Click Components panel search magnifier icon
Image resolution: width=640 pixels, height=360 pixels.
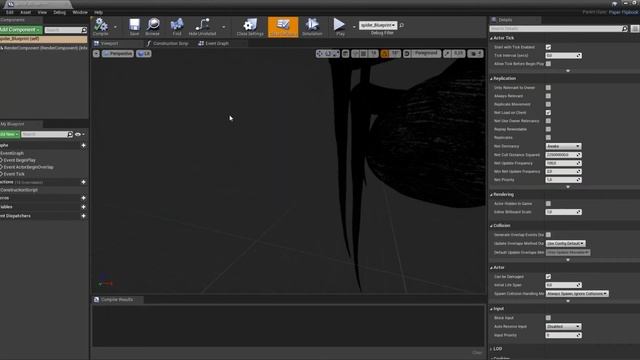coord(84,30)
